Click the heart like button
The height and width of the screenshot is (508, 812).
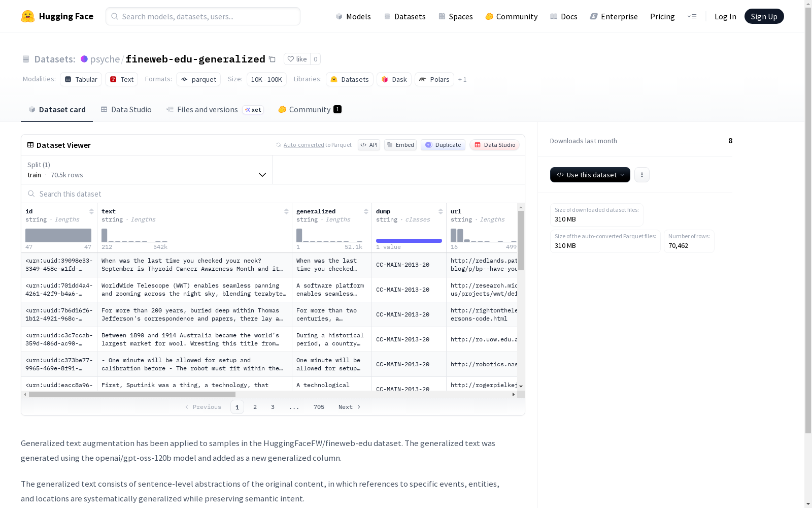pyautogui.click(x=297, y=59)
